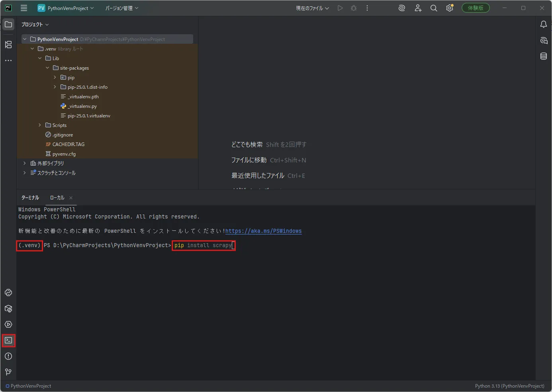Close the ローカル terminal tab

click(71, 197)
